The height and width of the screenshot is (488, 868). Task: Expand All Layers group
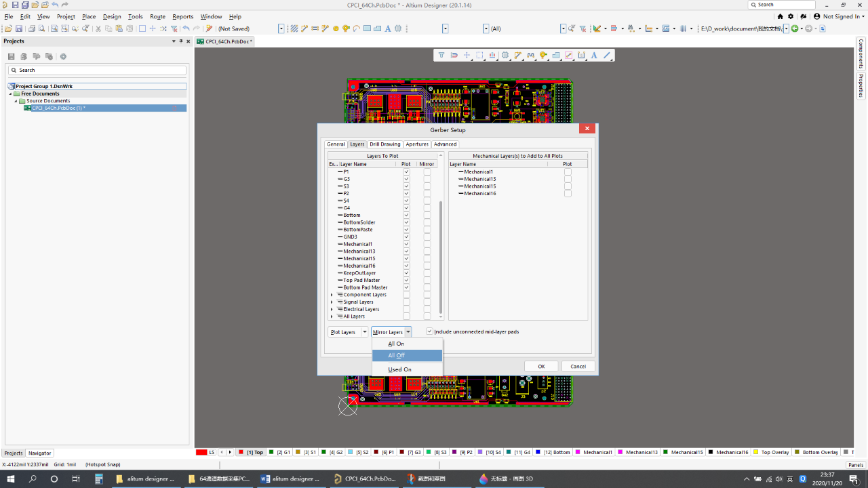pos(332,317)
